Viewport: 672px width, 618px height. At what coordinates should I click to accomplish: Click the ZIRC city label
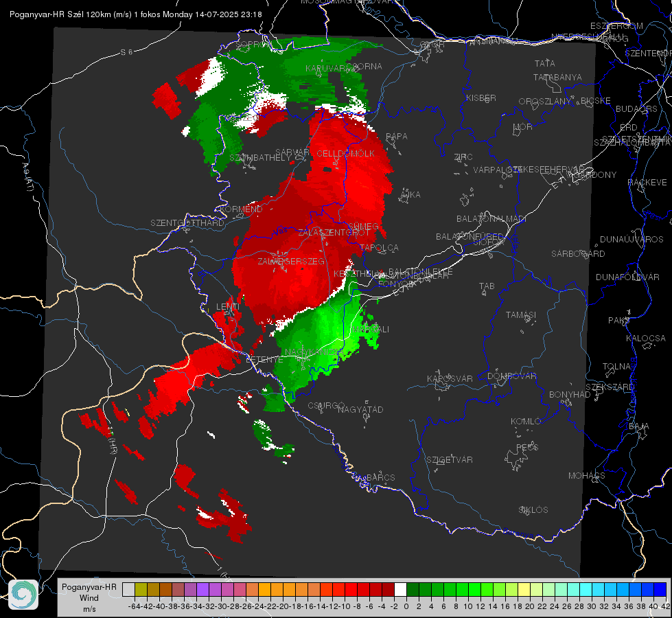pyautogui.click(x=463, y=157)
